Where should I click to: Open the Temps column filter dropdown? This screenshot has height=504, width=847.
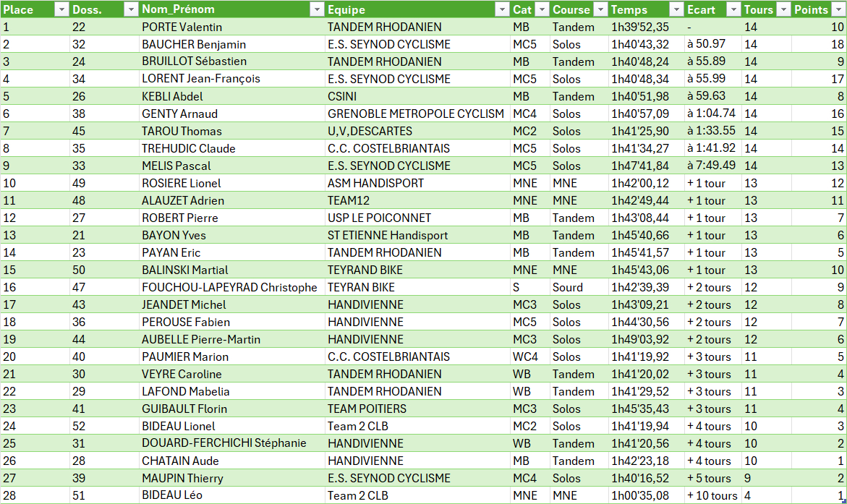(x=676, y=9)
